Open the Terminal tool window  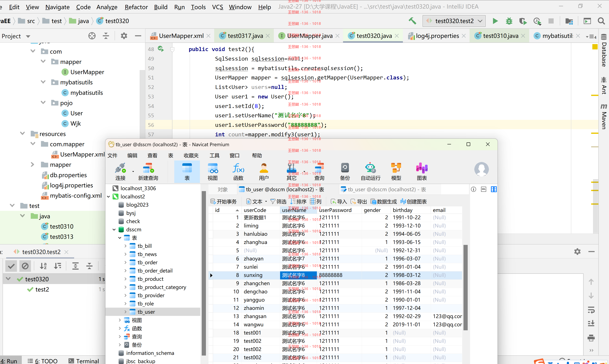click(x=83, y=361)
